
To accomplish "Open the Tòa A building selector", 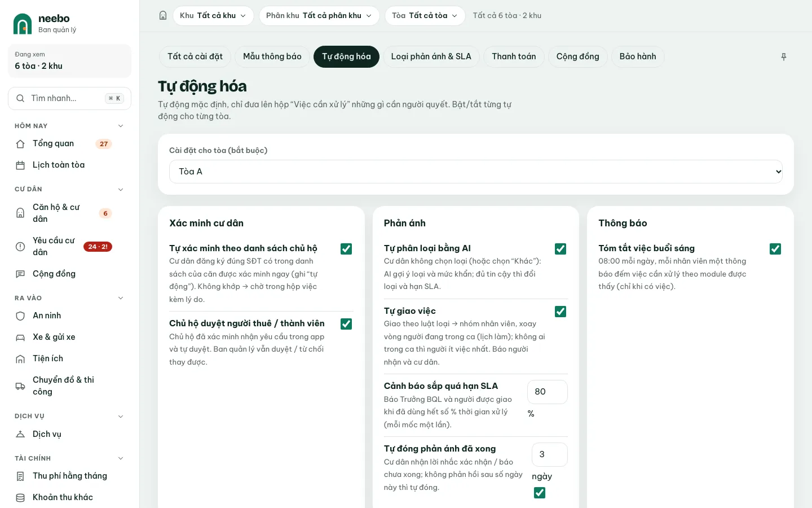I will [476, 172].
